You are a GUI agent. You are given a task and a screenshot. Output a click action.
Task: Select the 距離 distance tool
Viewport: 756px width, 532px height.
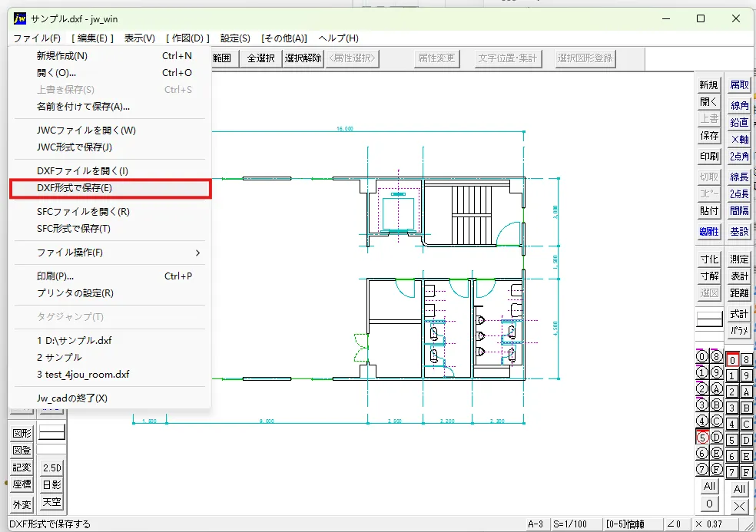coord(739,293)
